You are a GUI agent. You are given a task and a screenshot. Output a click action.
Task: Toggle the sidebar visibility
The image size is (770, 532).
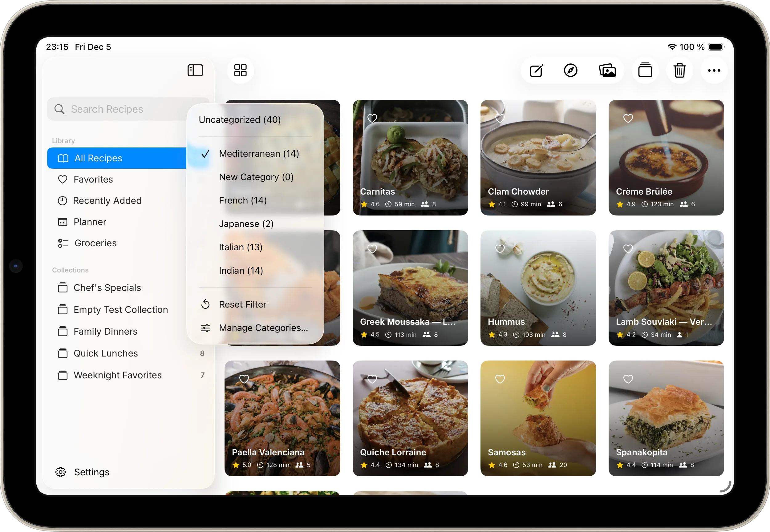click(195, 70)
